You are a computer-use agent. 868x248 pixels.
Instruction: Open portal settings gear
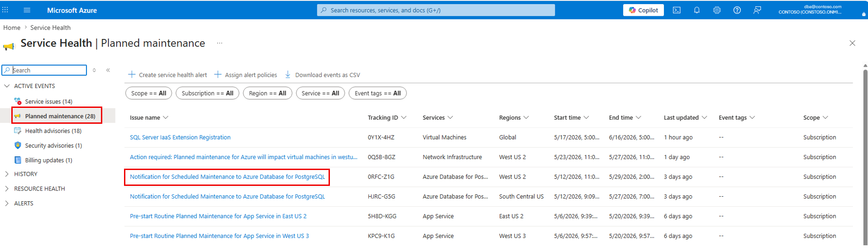click(717, 10)
